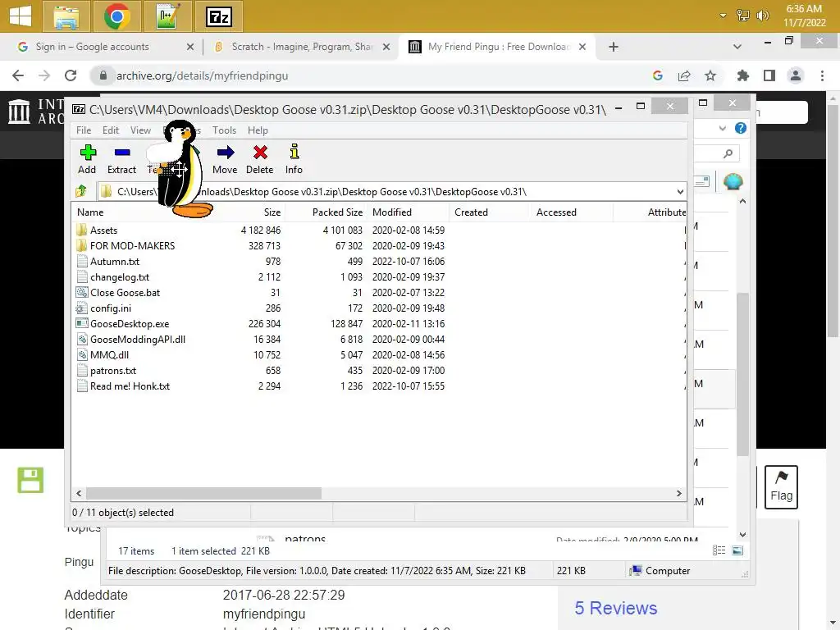Go back in Chrome
The image size is (840, 630).
[x=18, y=76]
